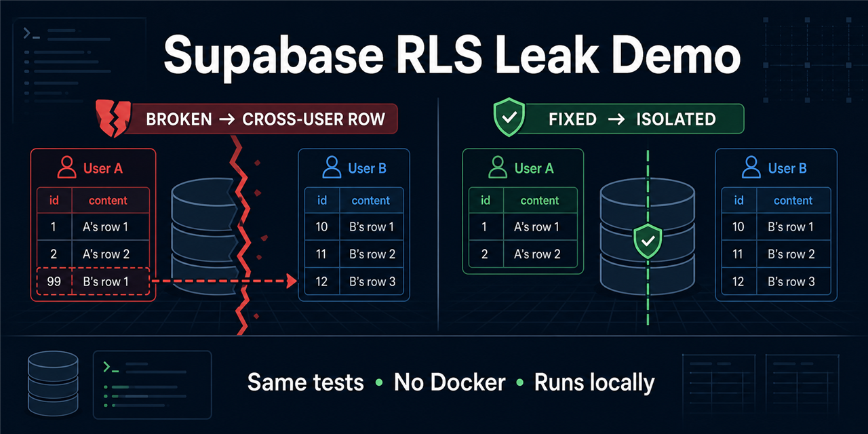Click 'User B' label in Broken panel

click(368, 168)
